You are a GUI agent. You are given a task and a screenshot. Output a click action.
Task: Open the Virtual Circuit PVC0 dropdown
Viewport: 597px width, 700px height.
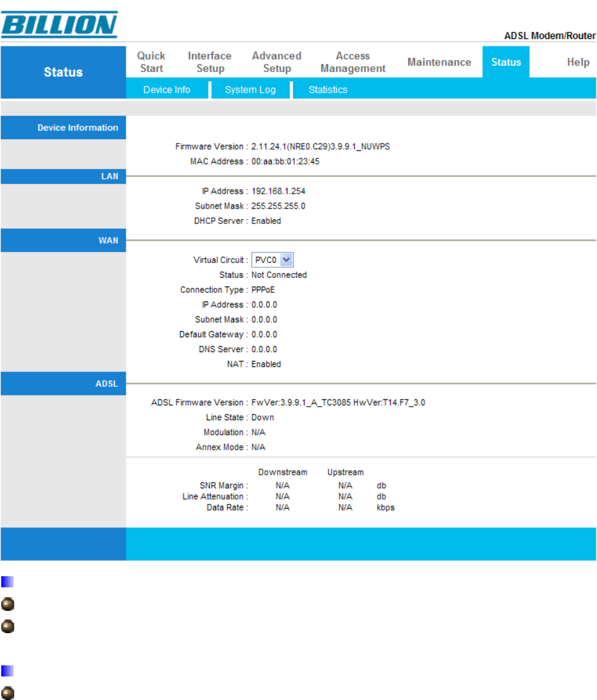[x=272, y=260]
